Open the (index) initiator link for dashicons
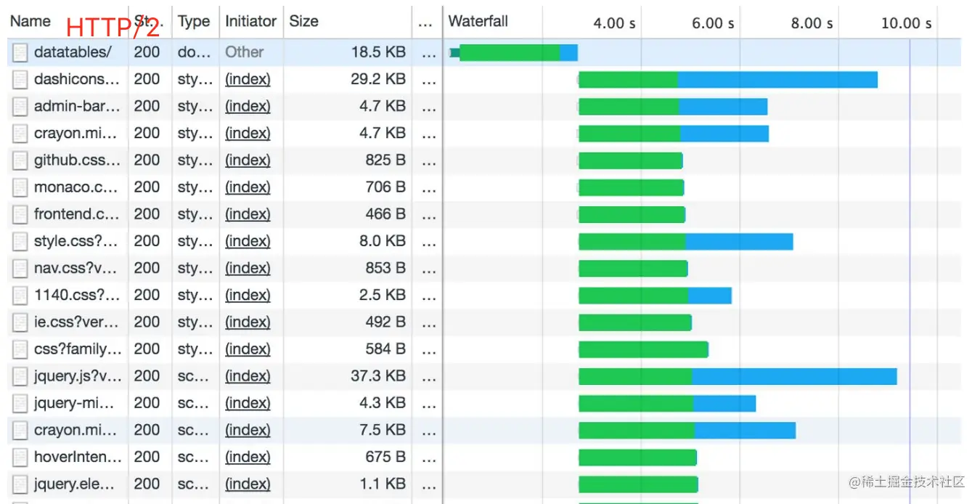This screenshot has width=980, height=504. (248, 79)
